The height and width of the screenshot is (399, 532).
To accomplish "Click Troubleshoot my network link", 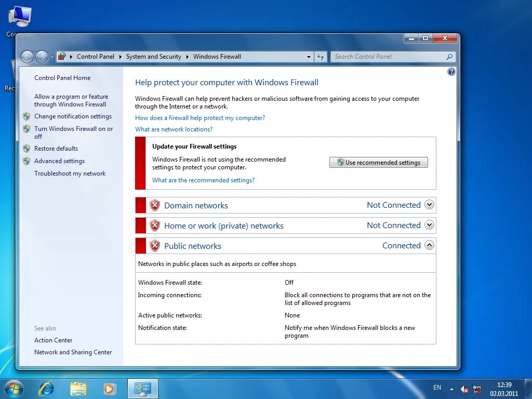I will pos(70,174).
